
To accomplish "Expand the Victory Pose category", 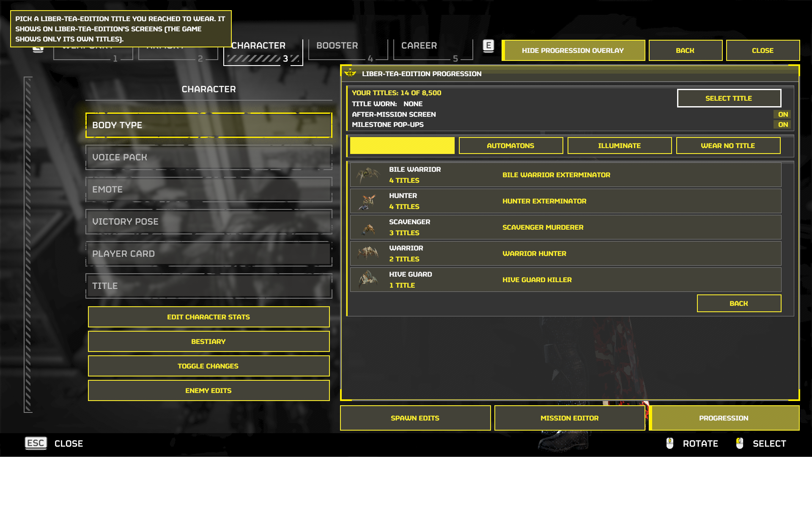I will tap(208, 222).
